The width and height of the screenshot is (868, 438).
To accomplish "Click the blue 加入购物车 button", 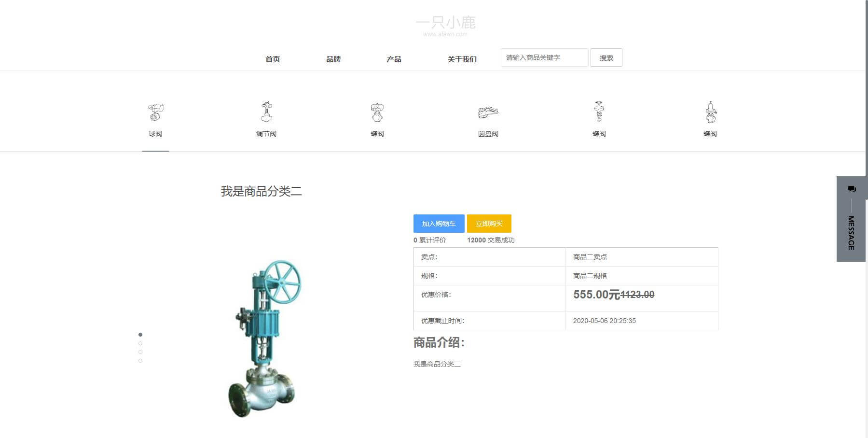I will coord(439,224).
